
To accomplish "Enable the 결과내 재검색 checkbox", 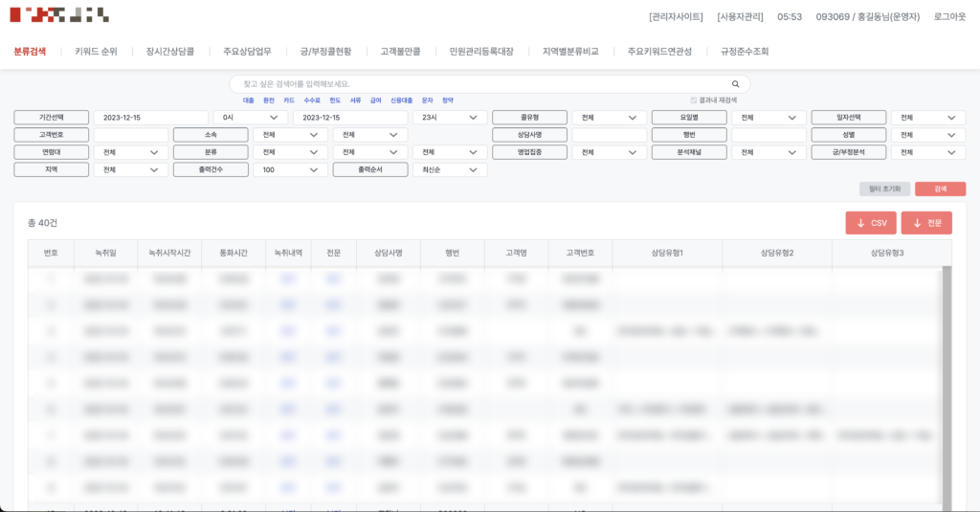I will 694,100.
